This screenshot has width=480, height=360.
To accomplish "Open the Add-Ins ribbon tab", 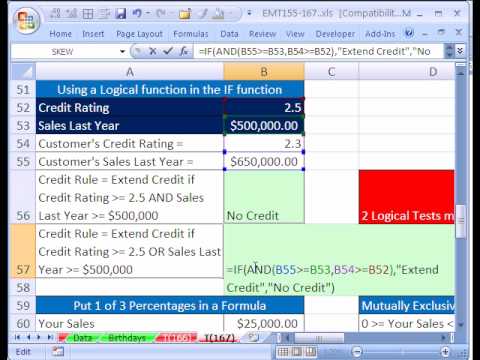I will coord(380,34).
